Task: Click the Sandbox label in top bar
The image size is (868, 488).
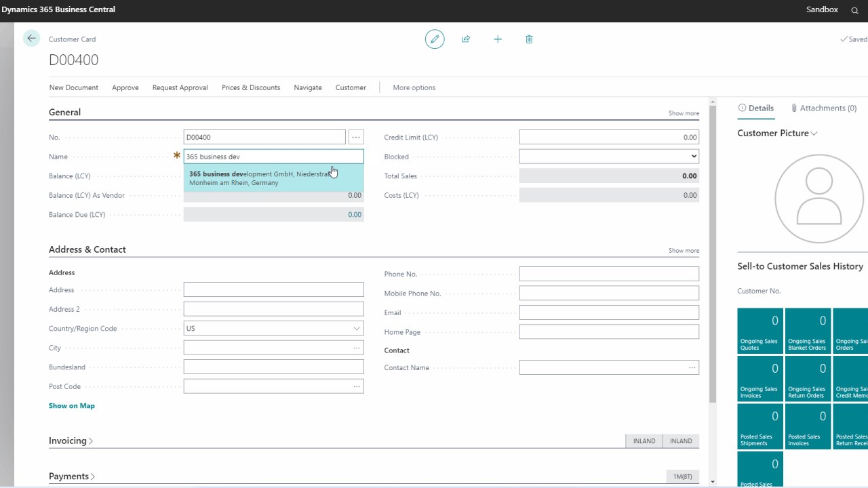Action: pyautogui.click(x=822, y=9)
